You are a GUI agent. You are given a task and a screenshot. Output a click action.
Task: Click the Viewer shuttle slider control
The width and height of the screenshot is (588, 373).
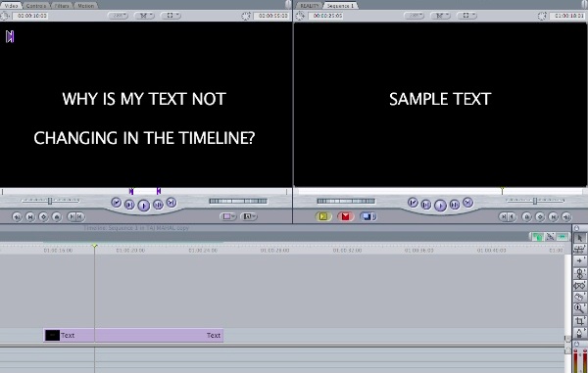coord(50,201)
